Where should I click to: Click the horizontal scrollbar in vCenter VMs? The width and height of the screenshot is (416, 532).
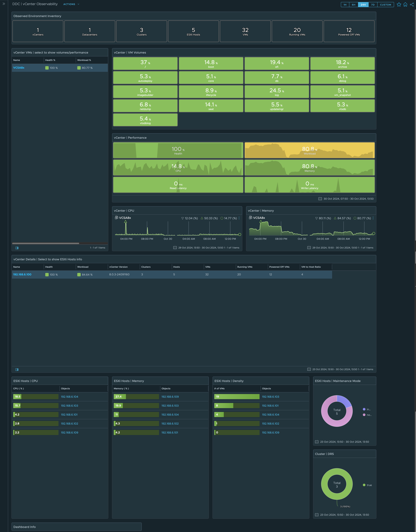(46, 243)
